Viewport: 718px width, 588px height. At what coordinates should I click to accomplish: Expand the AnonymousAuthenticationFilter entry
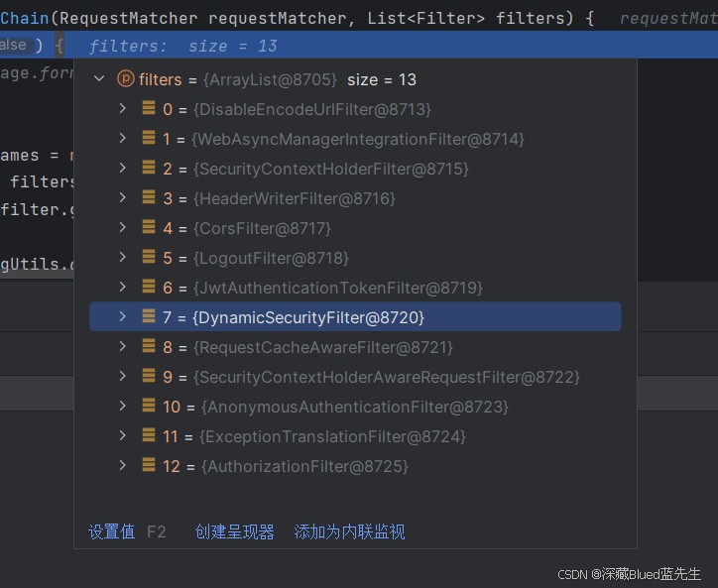tap(122, 406)
